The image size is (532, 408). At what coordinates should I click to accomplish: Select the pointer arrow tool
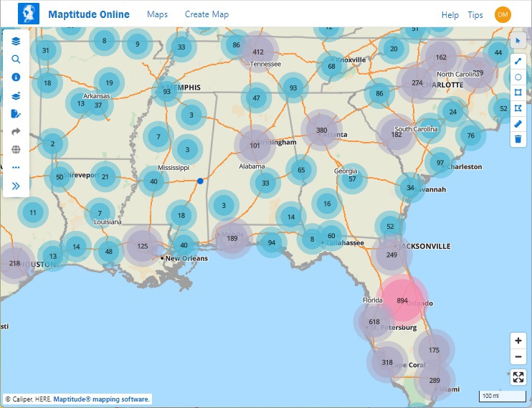pos(518,42)
